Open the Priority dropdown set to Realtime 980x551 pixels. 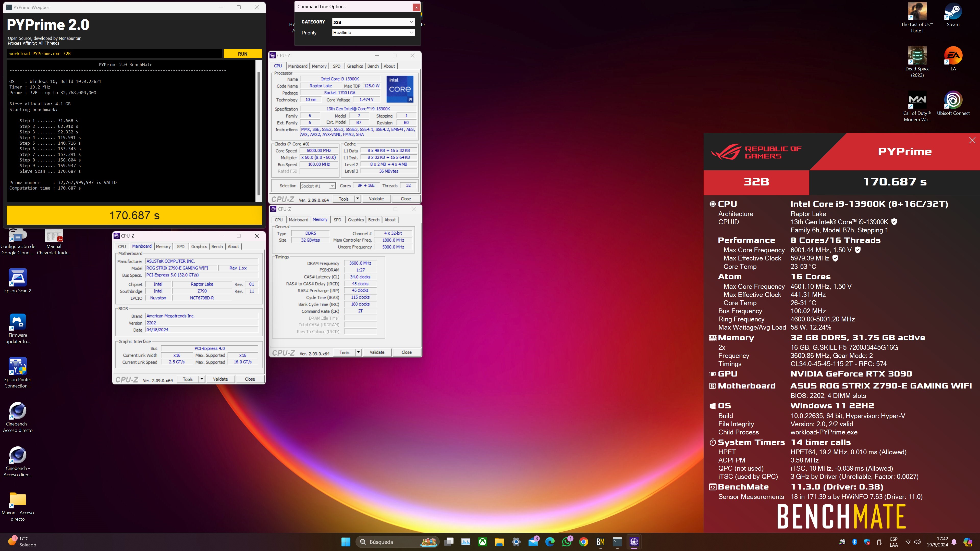pyautogui.click(x=373, y=33)
